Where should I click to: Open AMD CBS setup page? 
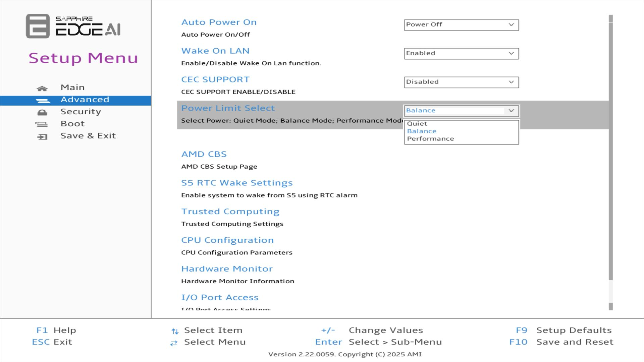pos(204,154)
